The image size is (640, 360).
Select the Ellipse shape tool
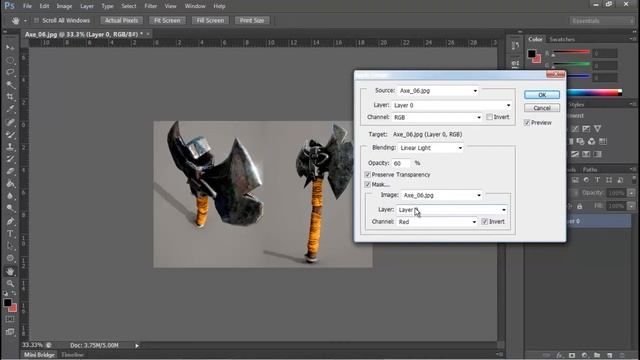tap(10, 258)
